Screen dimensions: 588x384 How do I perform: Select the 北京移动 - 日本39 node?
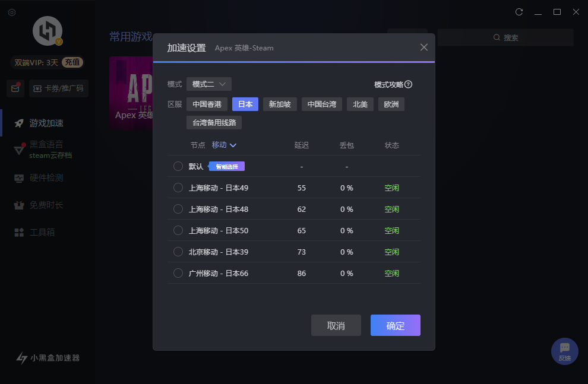(x=178, y=252)
